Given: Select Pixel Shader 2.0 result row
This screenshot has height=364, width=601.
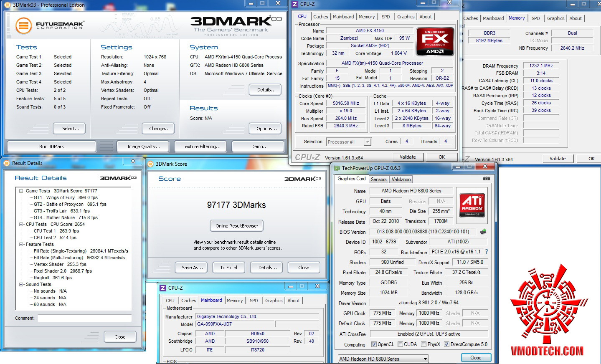Looking at the screenshot, I should [63, 271].
